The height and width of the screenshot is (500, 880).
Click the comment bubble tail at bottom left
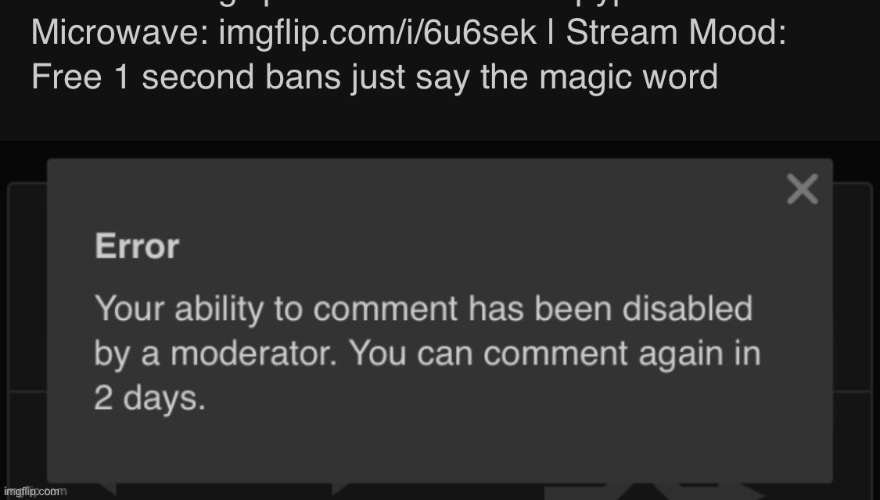tap(107, 489)
